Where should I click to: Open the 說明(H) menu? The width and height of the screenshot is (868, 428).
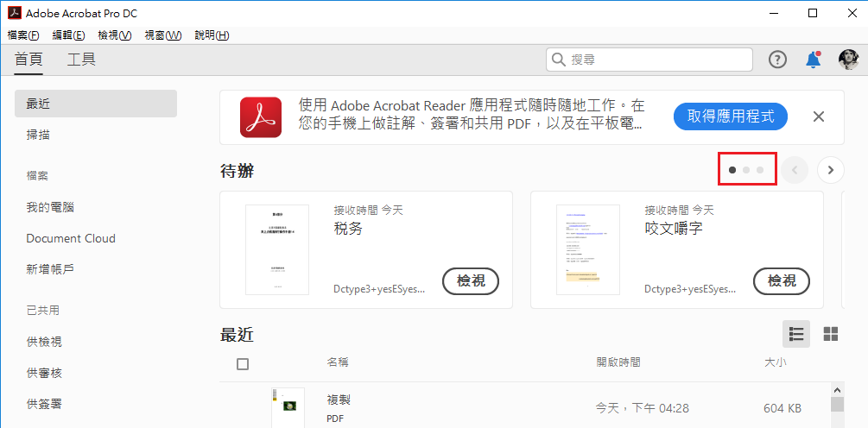(212, 35)
